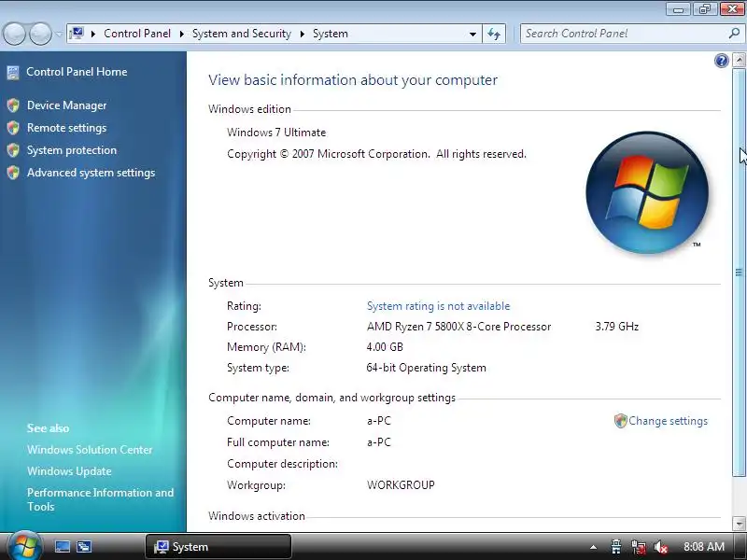Open Remote settings
Viewport: 747px width, 560px height.
[66, 128]
